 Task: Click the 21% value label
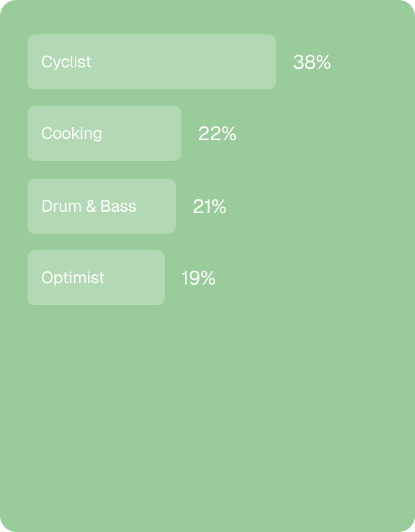coord(209,207)
